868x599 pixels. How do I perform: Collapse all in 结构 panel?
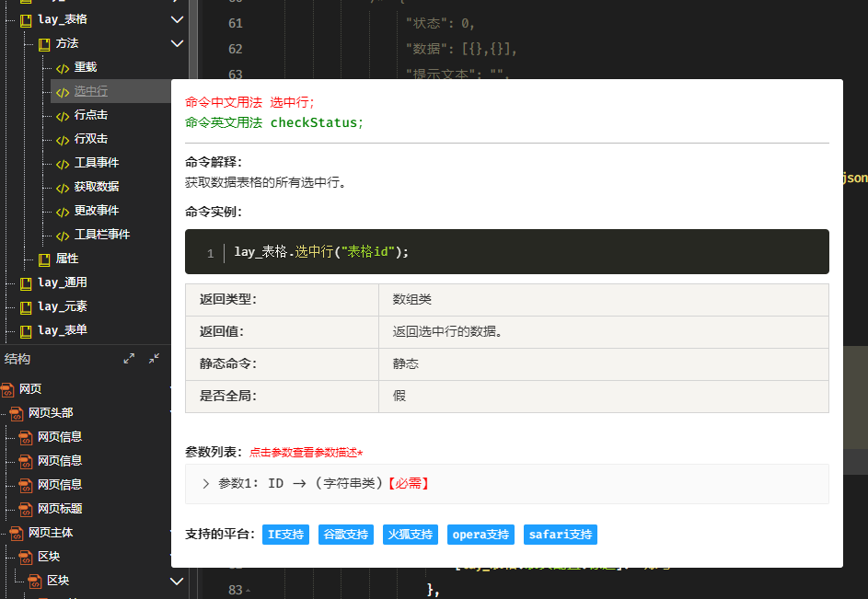pos(154,359)
